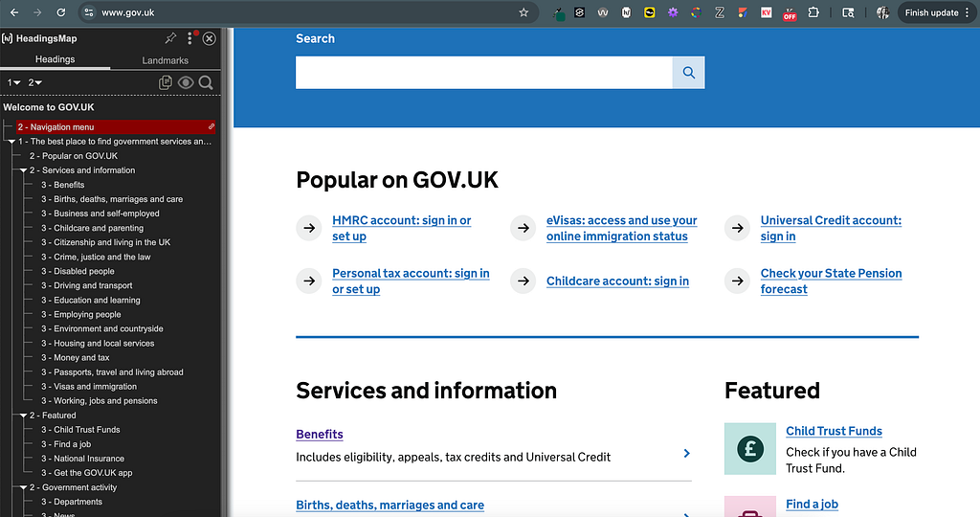
Task: Click the pound sign Child Trust Funds thumbnail
Action: (x=750, y=449)
